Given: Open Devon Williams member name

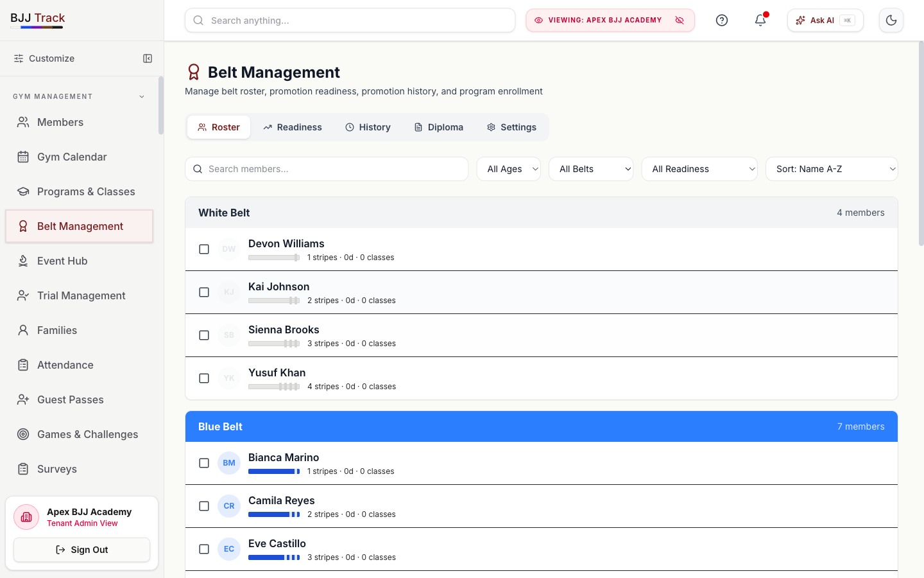Looking at the screenshot, I should tap(286, 243).
